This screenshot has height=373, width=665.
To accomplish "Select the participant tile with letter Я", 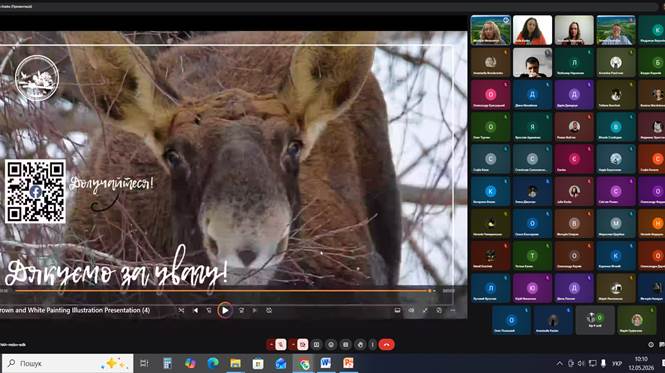I will tap(532, 127).
